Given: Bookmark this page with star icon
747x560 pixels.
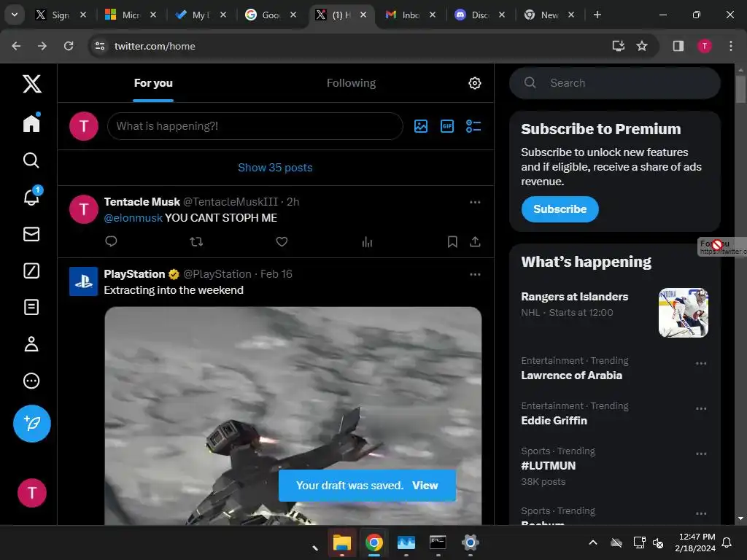Looking at the screenshot, I should pyautogui.click(x=642, y=46).
